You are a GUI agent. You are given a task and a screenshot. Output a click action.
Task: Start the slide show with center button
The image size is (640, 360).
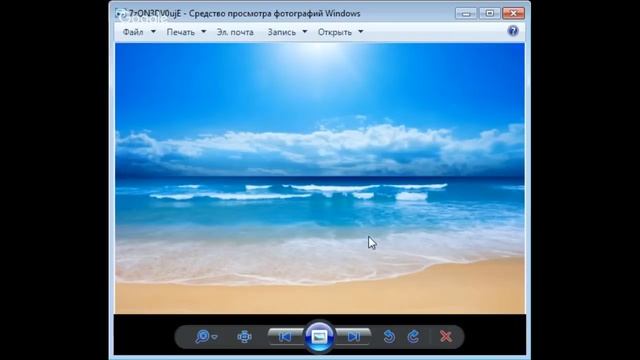tap(319, 337)
